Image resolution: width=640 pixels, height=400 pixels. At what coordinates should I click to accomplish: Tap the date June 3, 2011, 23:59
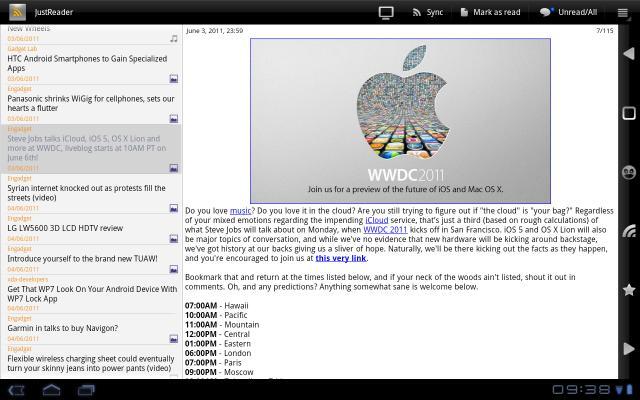(215, 31)
